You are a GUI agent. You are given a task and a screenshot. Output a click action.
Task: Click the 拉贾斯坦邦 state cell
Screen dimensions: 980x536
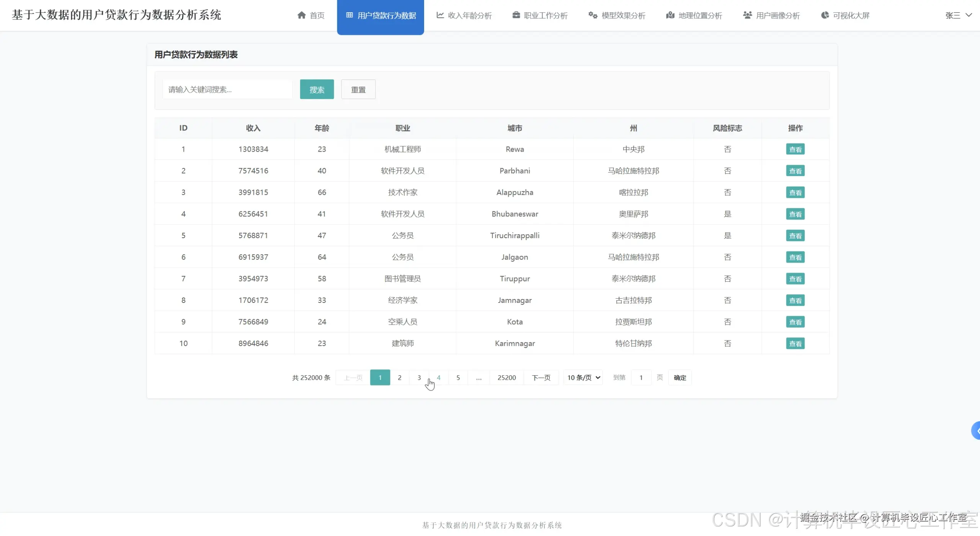(634, 322)
